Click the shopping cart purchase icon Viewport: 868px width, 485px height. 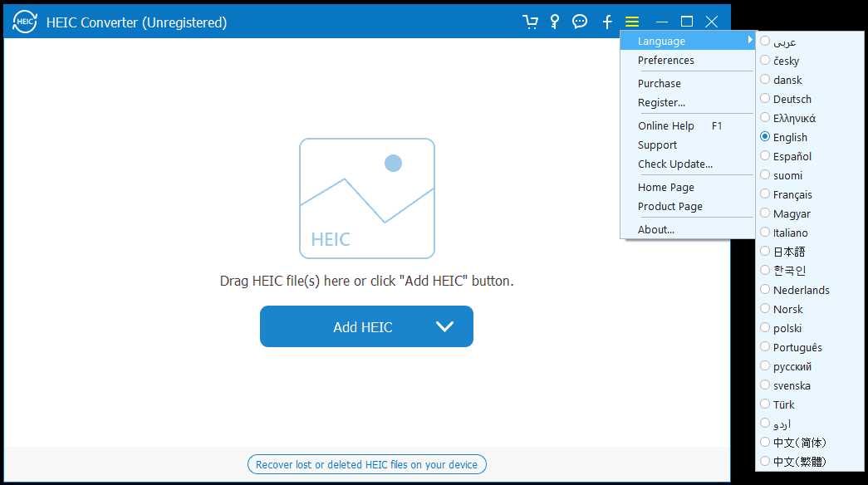[530, 22]
